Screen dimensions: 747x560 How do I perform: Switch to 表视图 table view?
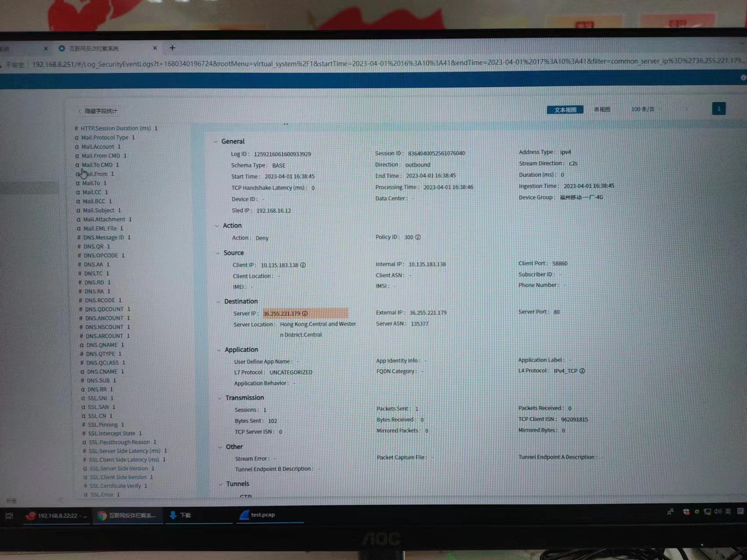pyautogui.click(x=602, y=109)
